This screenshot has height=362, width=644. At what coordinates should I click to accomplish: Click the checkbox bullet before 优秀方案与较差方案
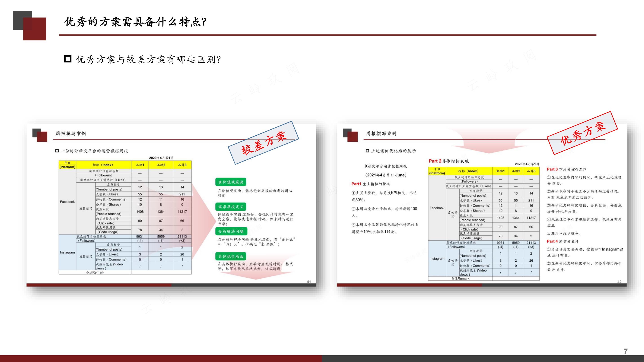point(68,59)
